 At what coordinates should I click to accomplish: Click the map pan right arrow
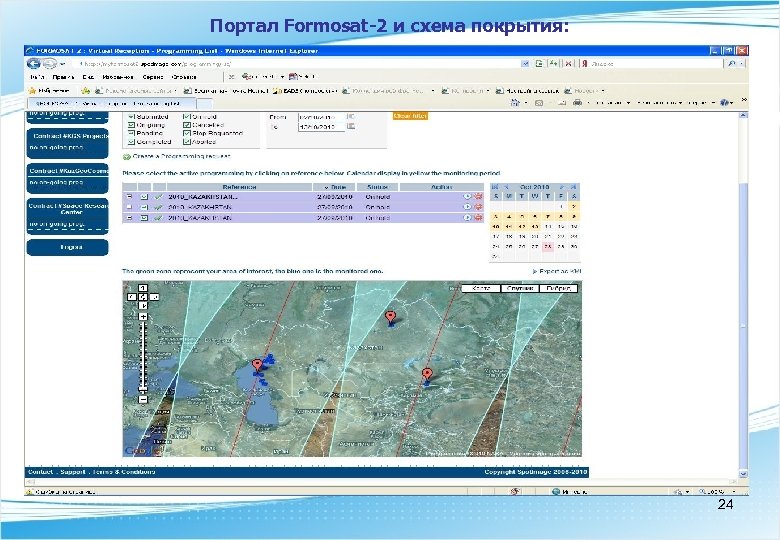point(154,297)
